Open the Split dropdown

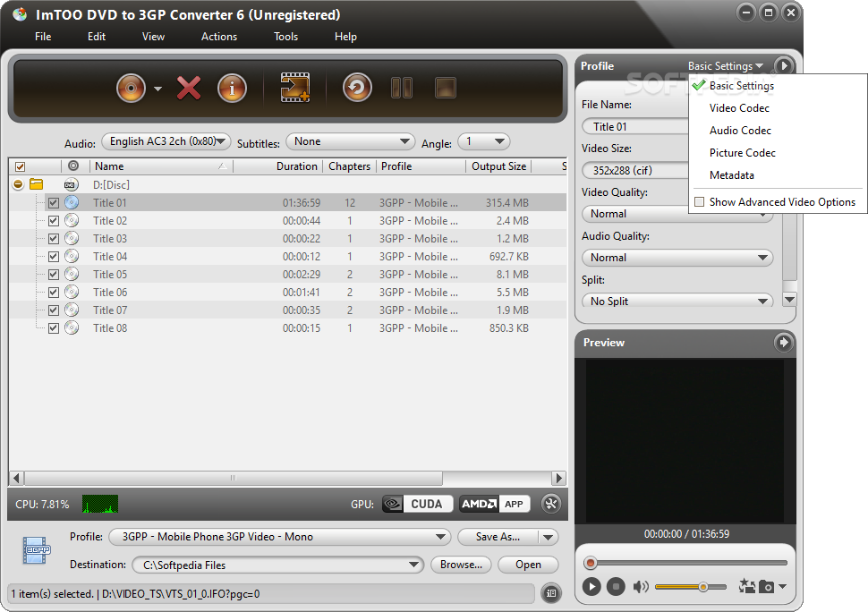pos(677,301)
